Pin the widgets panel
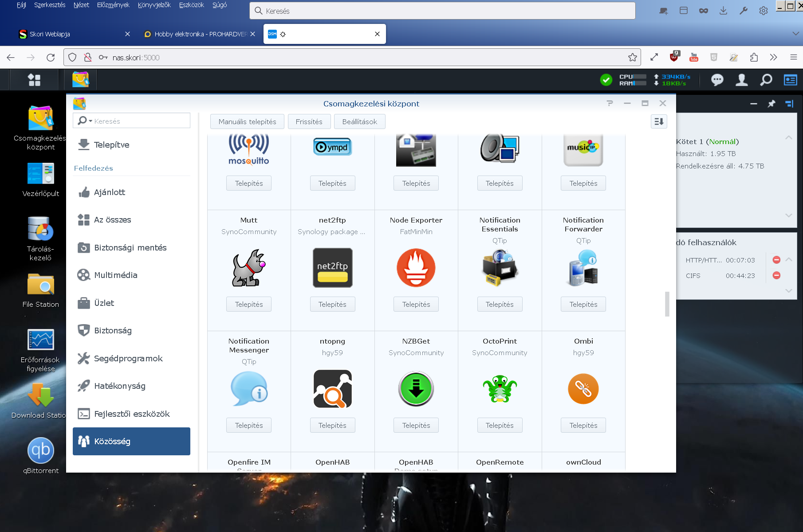 [772, 104]
